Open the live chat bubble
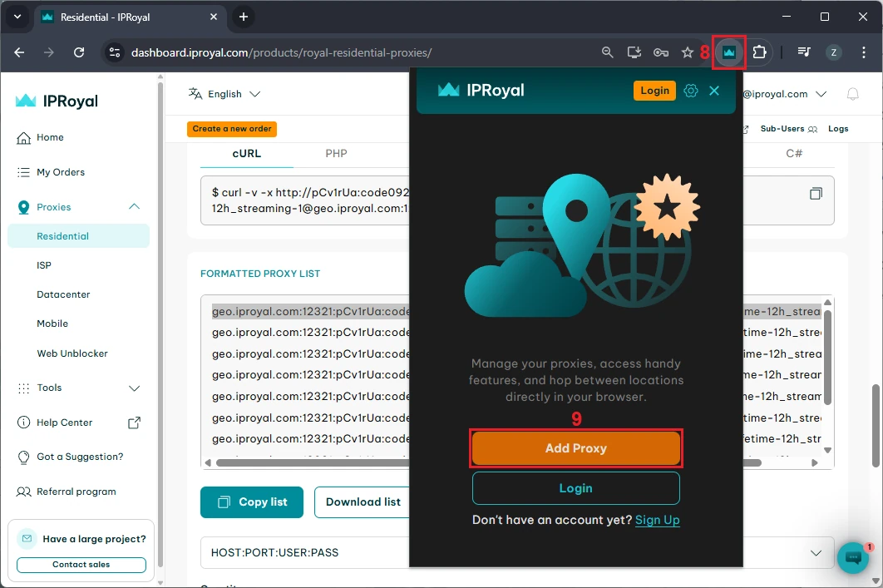The width and height of the screenshot is (883, 588). 852,558
